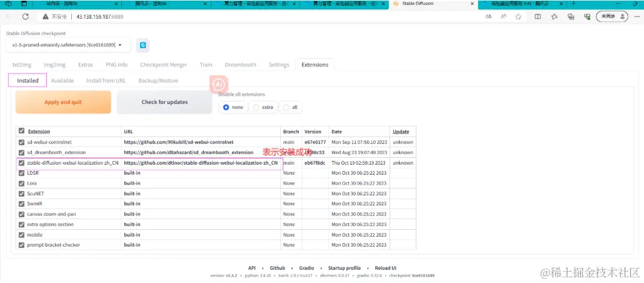Click the Mikubill/sd-webui-controlnet GitHub URL
Viewport: 644px width, 283px height.
[x=179, y=142]
